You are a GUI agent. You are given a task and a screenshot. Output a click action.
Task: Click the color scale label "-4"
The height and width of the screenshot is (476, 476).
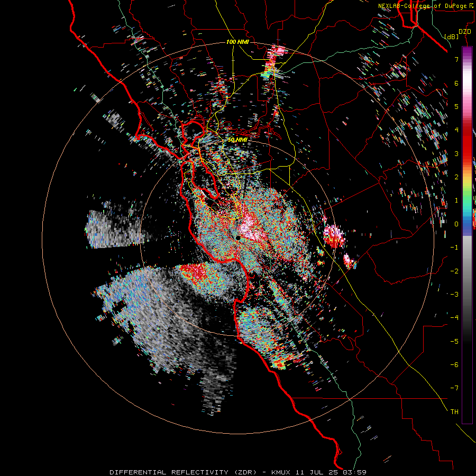(x=454, y=318)
